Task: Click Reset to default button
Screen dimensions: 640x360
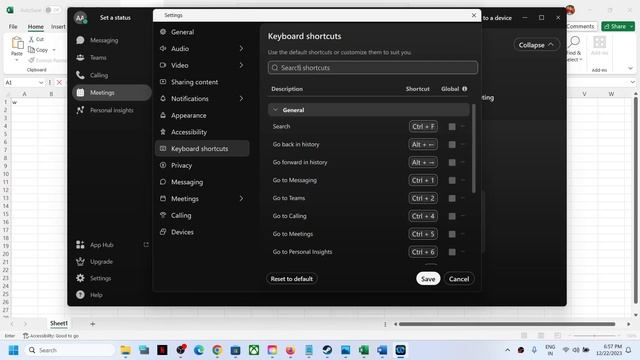Action: [291, 279]
